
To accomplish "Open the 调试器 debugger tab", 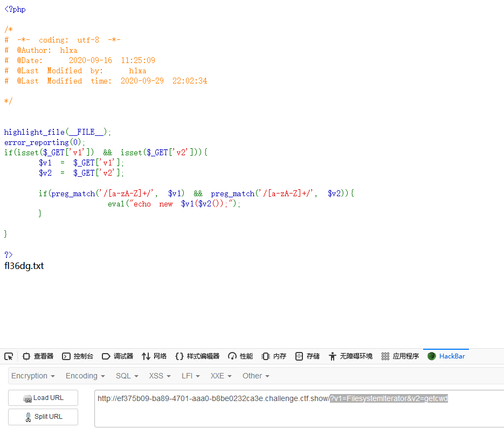I will tap(118, 356).
